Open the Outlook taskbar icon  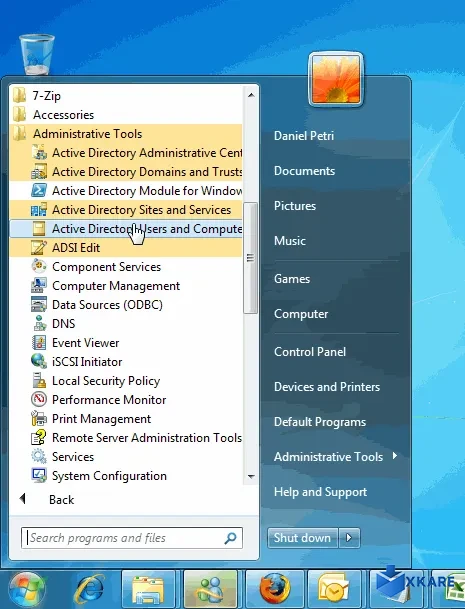coord(334,590)
